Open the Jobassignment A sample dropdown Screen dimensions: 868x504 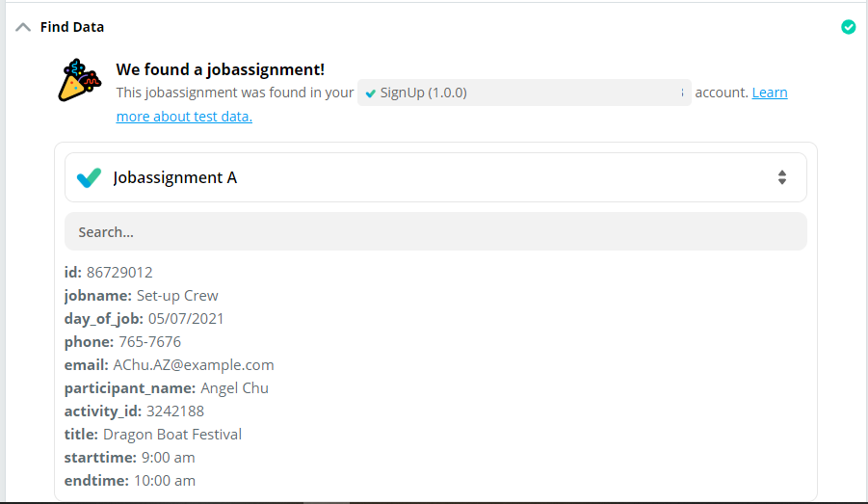point(435,177)
